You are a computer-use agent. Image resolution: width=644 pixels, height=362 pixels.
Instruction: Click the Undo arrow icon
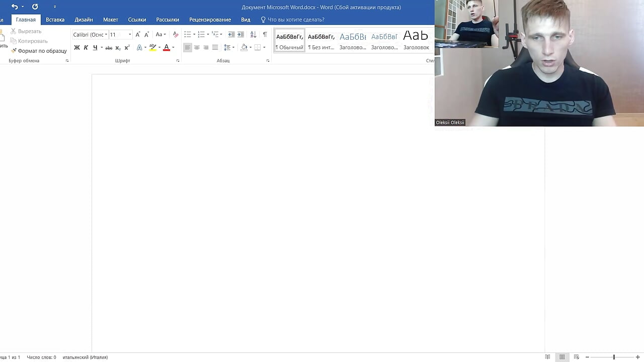point(15,7)
